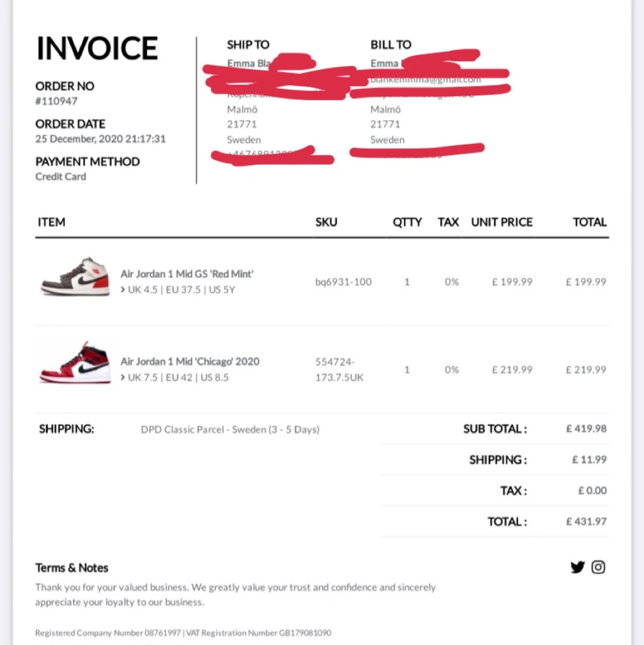Open the Twitter bird icon
Viewport: 644px width, 645px height.
pyautogui.click(x=577, y=567)
